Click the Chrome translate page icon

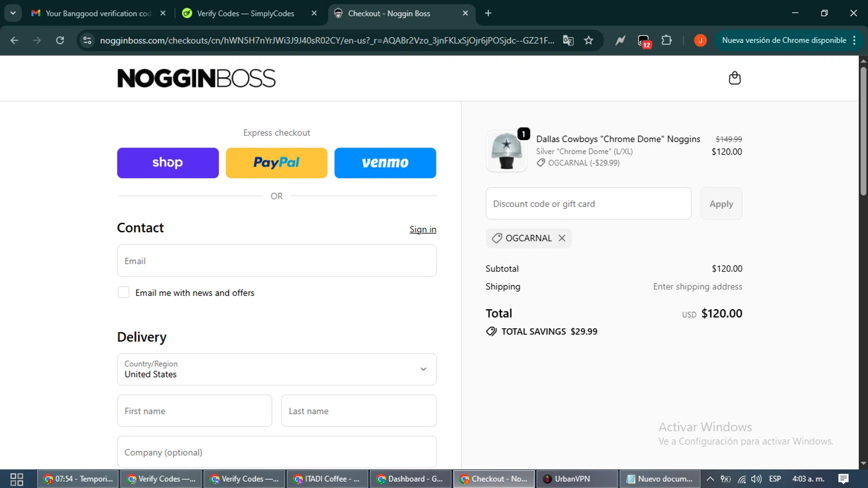[x=568, y=41]
